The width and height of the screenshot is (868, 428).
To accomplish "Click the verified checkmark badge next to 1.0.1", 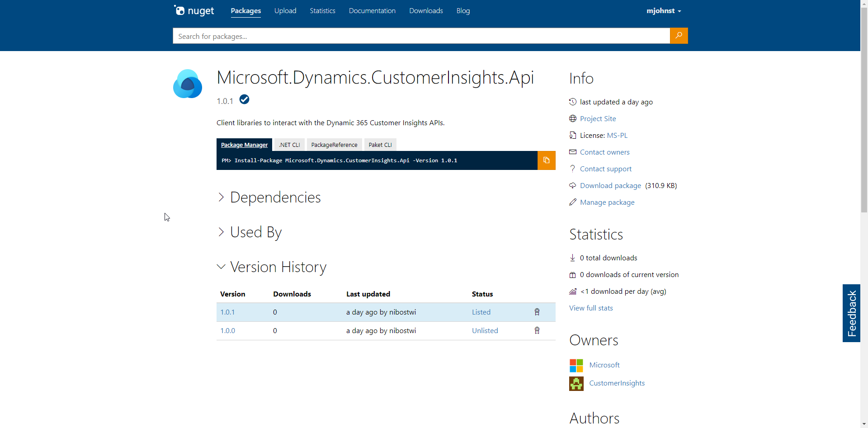I will [244, 99].
